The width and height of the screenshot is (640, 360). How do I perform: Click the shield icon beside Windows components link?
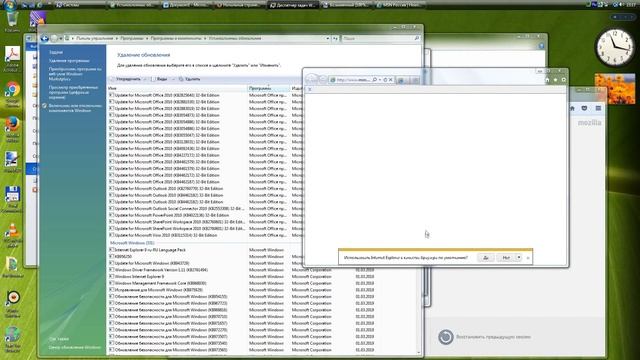[x=44, y=106]
